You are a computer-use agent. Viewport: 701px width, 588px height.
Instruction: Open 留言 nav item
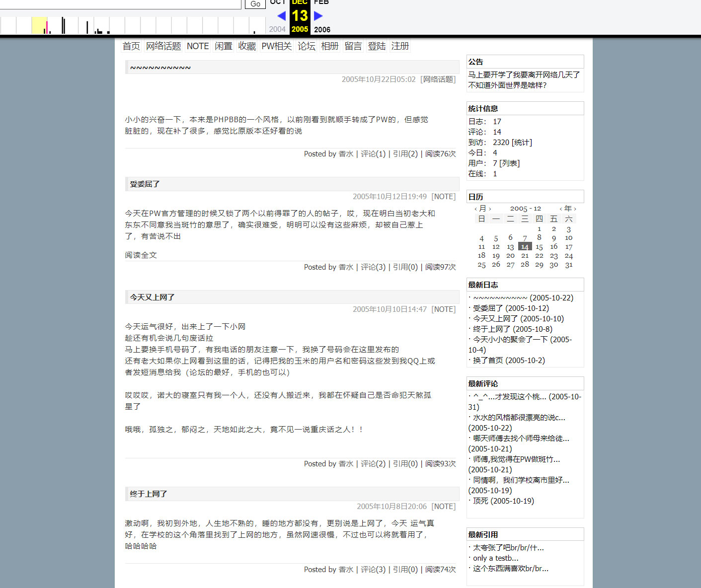click(x=353, y=46)
